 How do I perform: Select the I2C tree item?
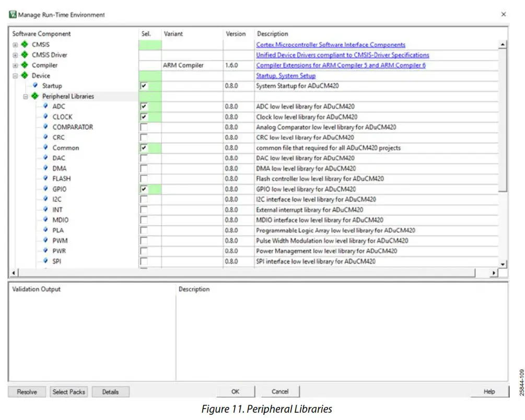pos(57,199)
